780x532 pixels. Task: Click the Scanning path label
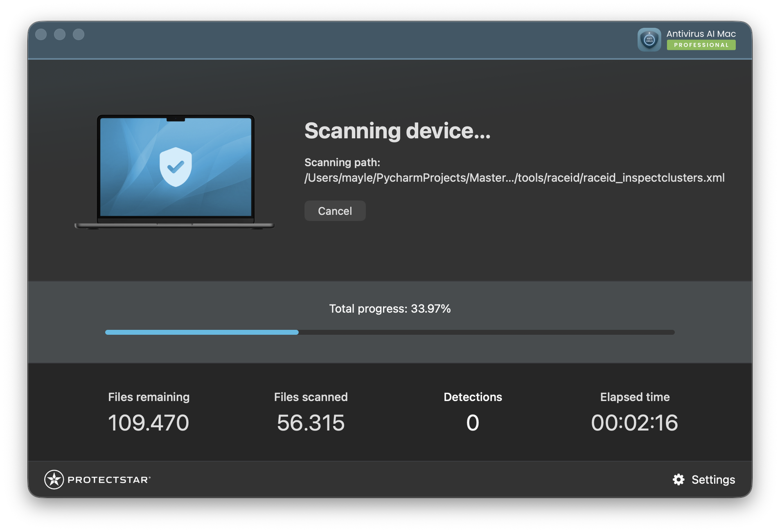point(342,162)
